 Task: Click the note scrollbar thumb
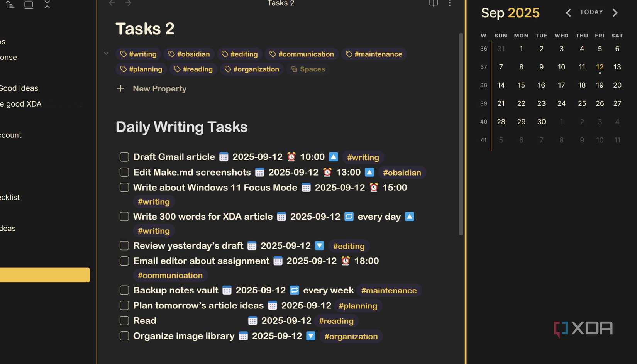461,134
